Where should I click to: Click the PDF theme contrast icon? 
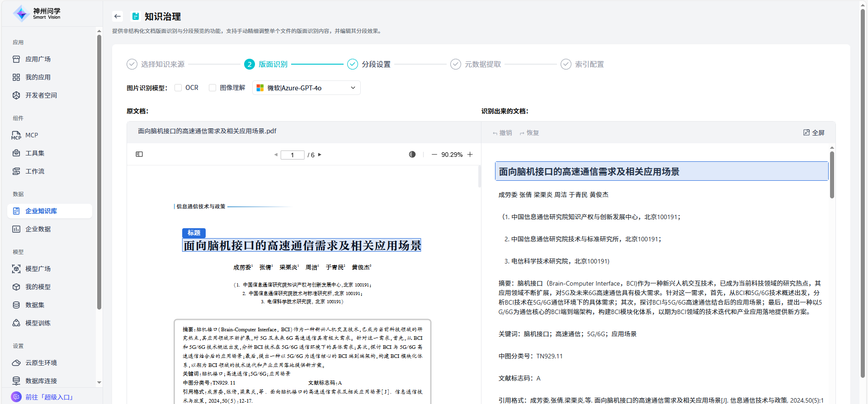tap(412, 155)
